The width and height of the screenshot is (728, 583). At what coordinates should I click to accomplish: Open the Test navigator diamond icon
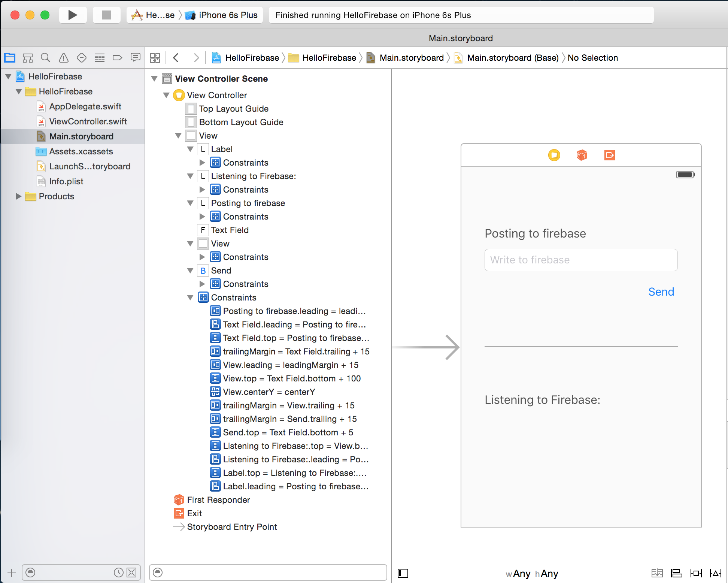[x=82, y=58]
